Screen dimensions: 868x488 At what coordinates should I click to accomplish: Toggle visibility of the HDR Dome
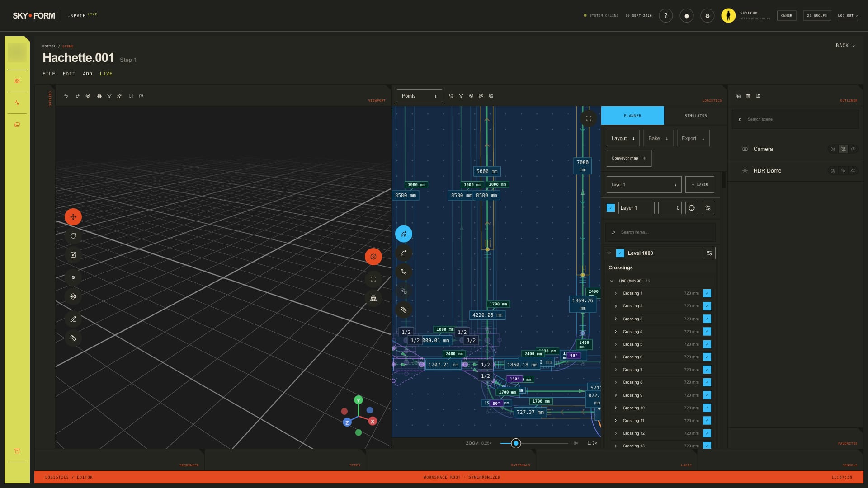pyautogui.click(x=854, y=171)
